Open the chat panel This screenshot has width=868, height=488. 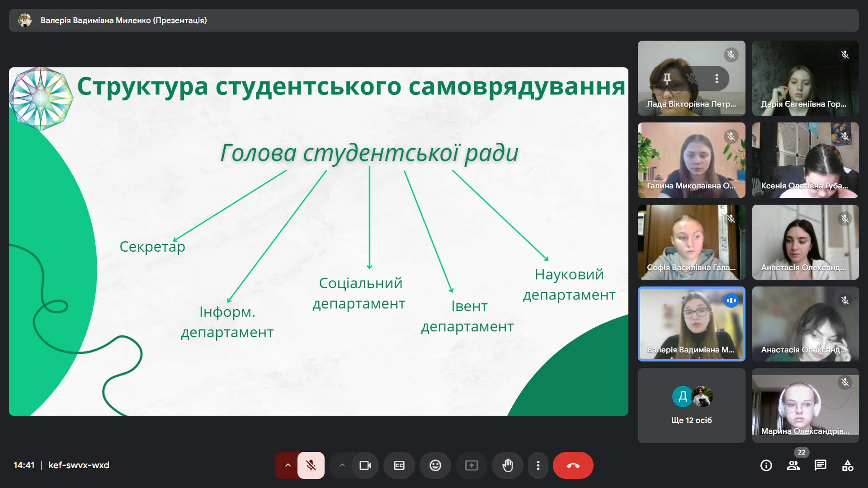(x=821, y=465)
